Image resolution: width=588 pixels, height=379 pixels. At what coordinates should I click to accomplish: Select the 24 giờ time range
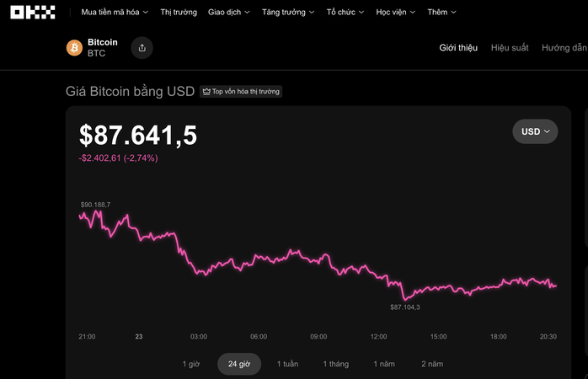[x=239, y=364]
